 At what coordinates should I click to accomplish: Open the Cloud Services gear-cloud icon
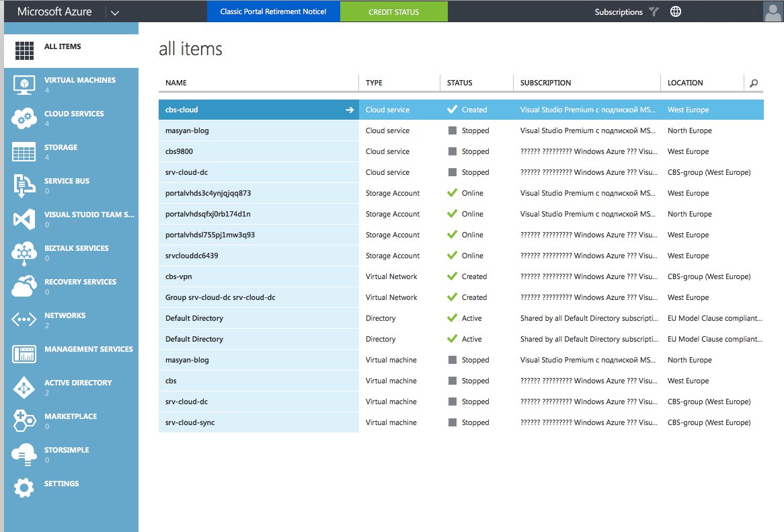(x=24, y=118)
